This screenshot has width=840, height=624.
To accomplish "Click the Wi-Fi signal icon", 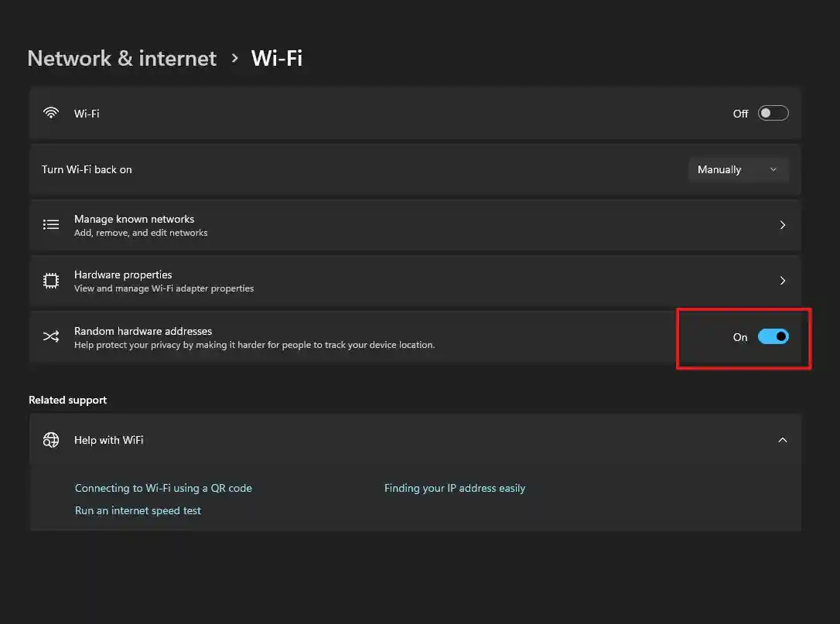I will [x=51, y=112].
